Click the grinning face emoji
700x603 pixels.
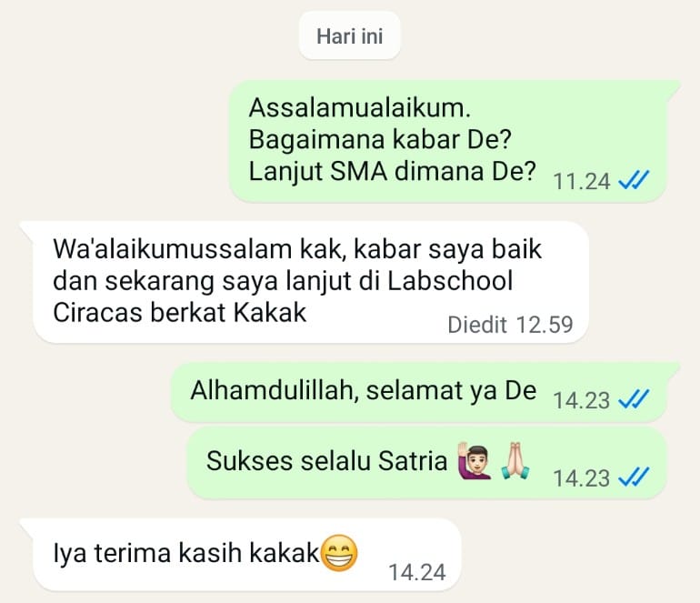point(339,553)
